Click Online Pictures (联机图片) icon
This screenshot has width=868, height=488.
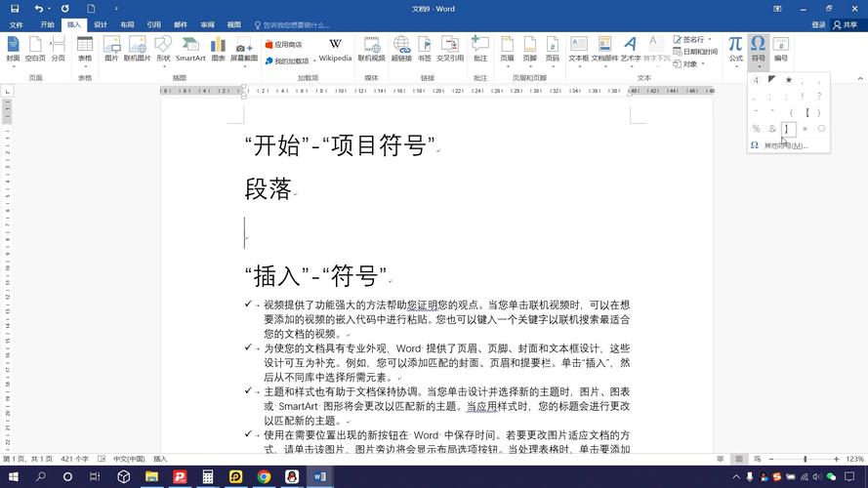pyautogui.click(x=138, y=50)
